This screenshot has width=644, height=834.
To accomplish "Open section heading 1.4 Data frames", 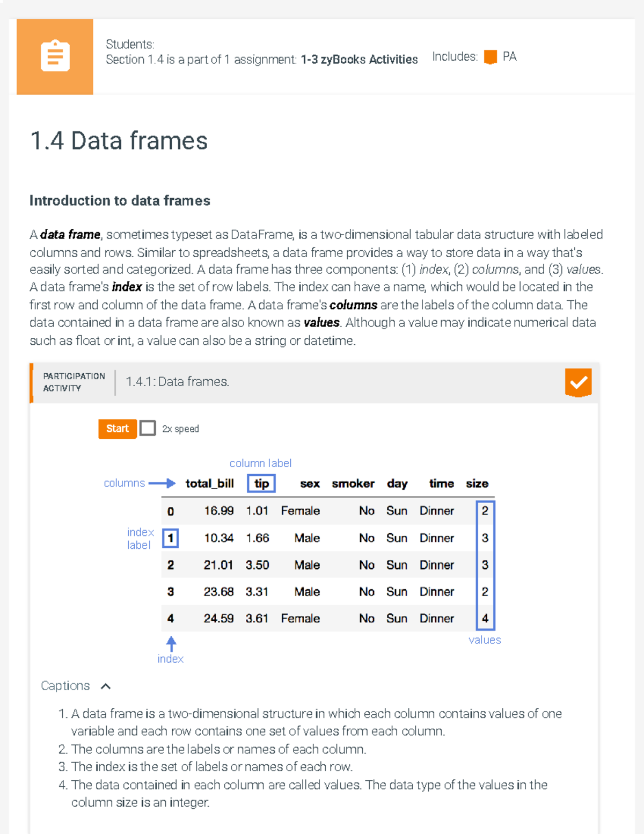I will 119,141.
